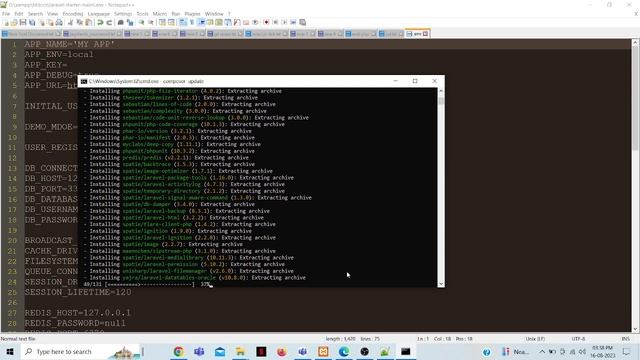The width and height of the screenshot is (640, 360).
Task: Open the Encoding menu
Action: coord(73,14)
